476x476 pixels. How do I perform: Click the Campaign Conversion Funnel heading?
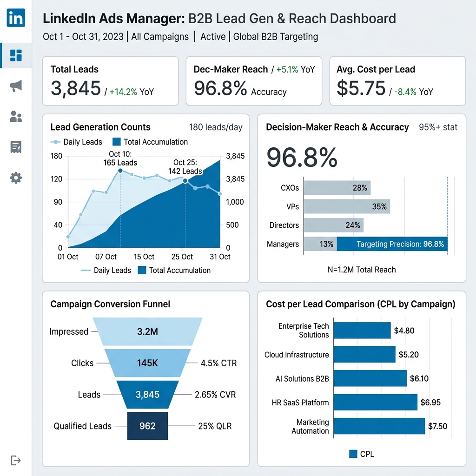110,304
